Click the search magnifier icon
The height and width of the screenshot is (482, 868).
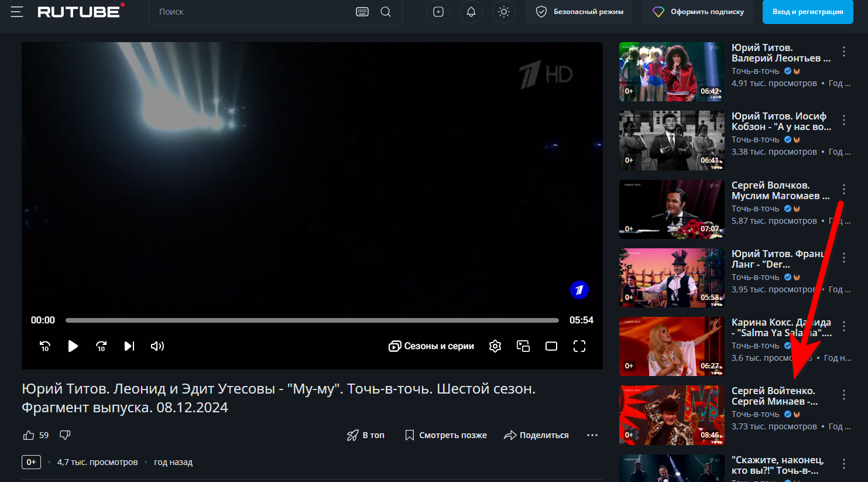[386, 12]
